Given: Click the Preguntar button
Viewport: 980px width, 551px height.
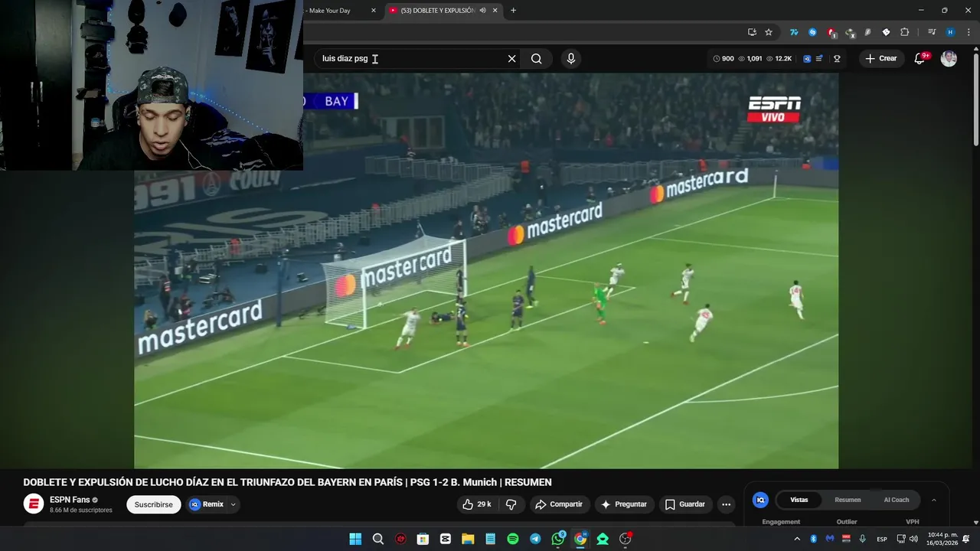Looking at the screenshot, I should (624, 504).
